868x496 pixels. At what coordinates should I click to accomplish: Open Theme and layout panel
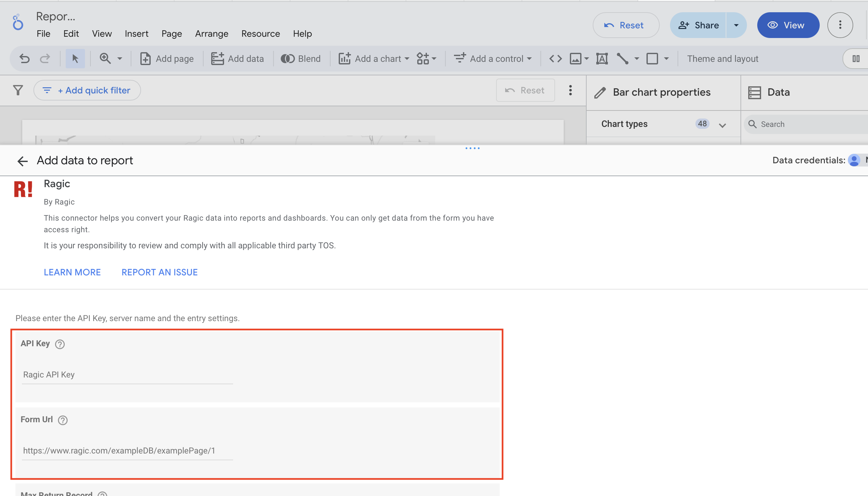[x=722, y=59]
